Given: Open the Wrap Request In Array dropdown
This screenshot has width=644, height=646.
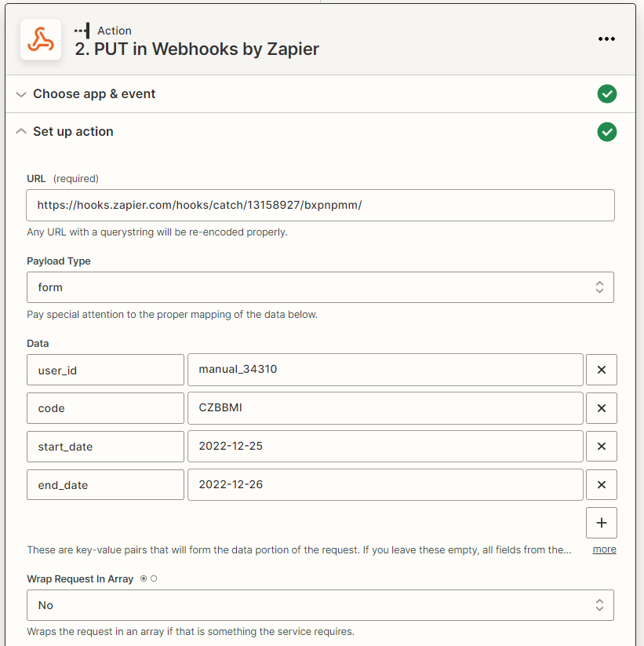Looking at the screenshot, I should [320, 605].
